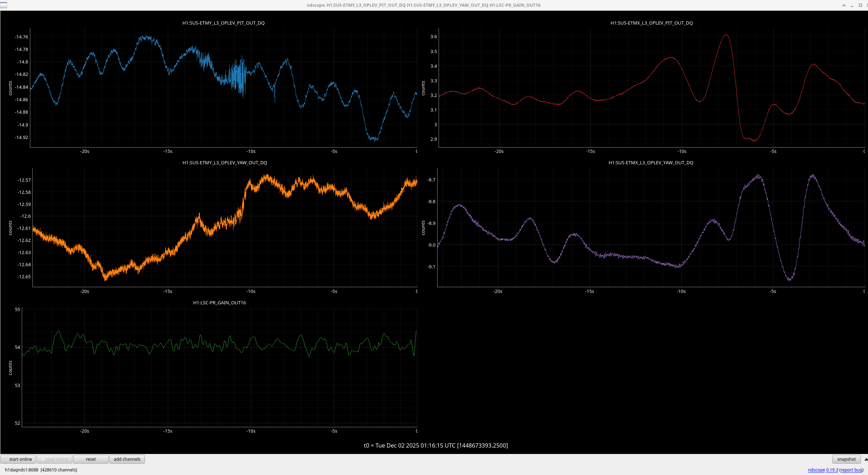
Task: Click the LSC-PR_GAIN_OUT16 plot title
Action: [x=219, y=303]
